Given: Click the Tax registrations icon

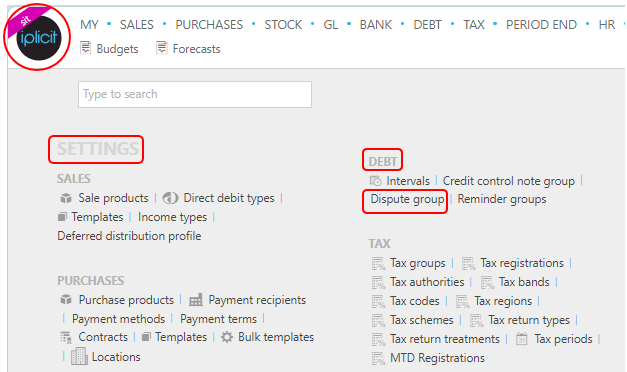Looking at the screenshot, I should pyautogui.click(x=469, y=264).
